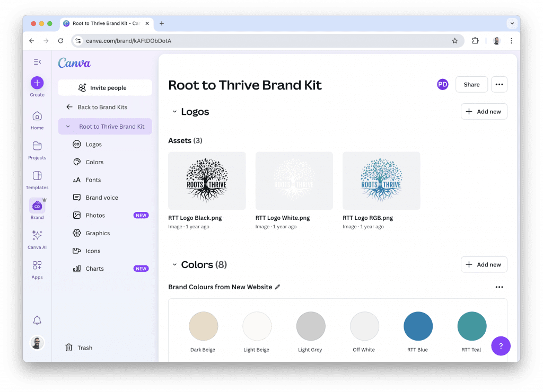Image resolution: width=543 pixels, height=392 pixels.
Task: Open the Home icon in sidebar
Action: [37, 117]
